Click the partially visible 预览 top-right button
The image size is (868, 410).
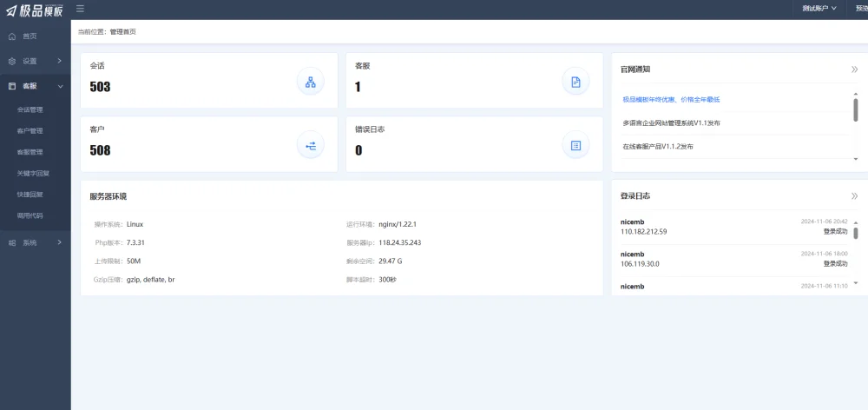pos(862,9)
